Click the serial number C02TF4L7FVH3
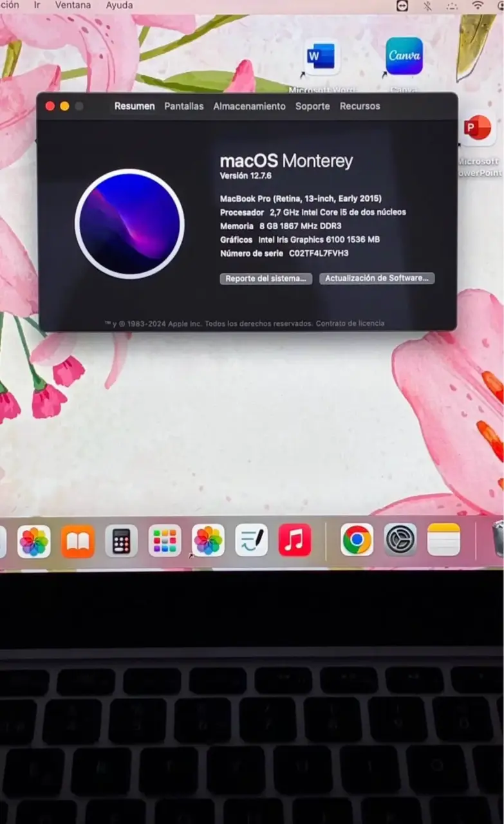Image resolution: width=504 pixels, height=824 pixels. click(x=319, y=254)
